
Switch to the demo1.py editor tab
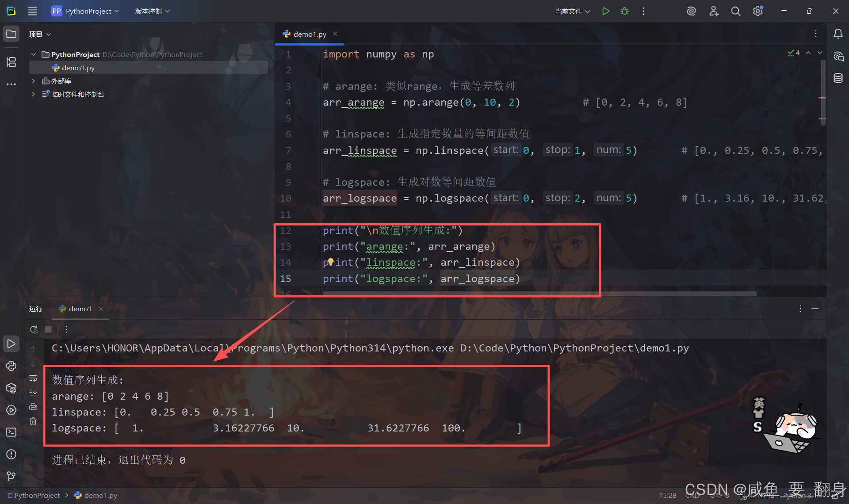coord(310,34)
